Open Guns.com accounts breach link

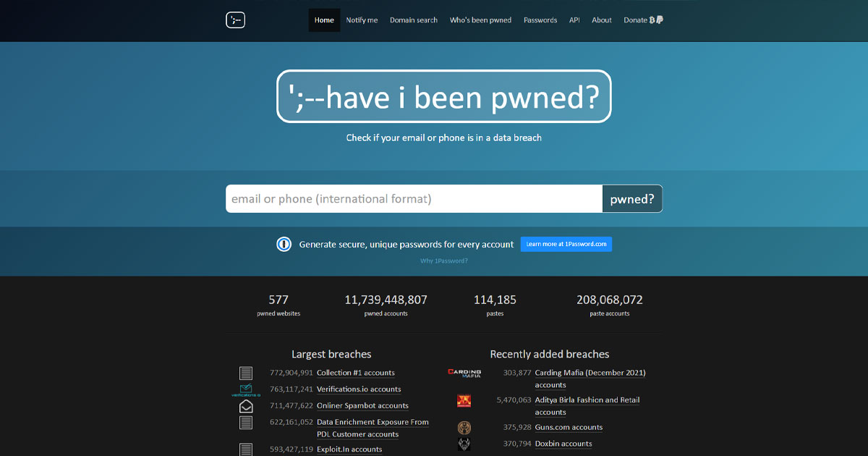569,427
